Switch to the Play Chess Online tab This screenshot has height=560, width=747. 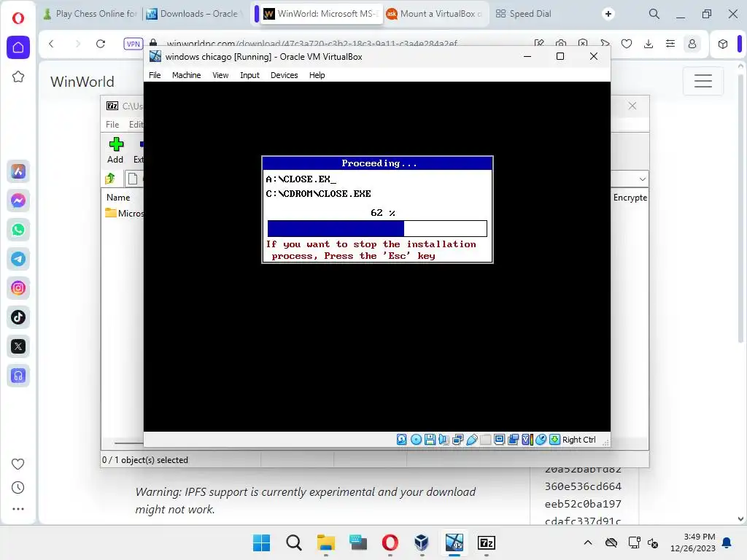[90, 14]
